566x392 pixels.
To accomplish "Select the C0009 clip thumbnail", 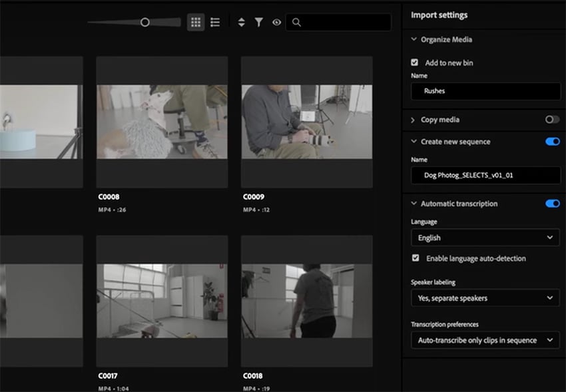I will (x=306, y=120).
